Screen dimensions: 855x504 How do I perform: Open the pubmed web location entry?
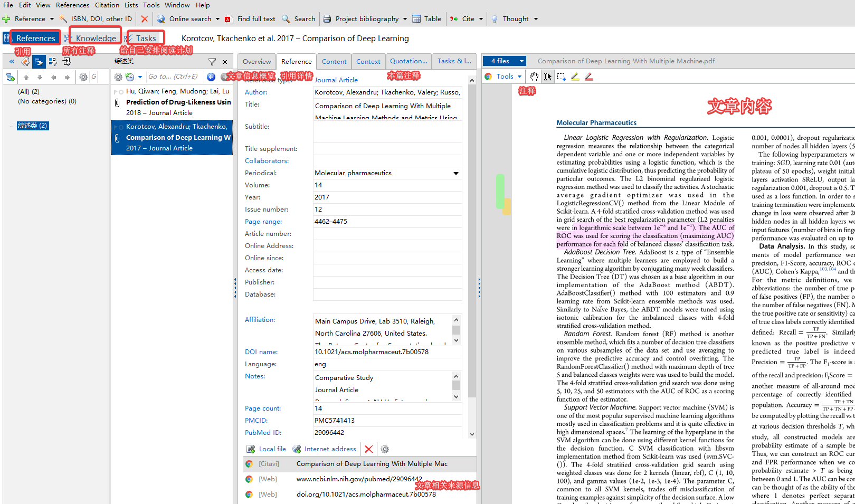tap(359, 479)
